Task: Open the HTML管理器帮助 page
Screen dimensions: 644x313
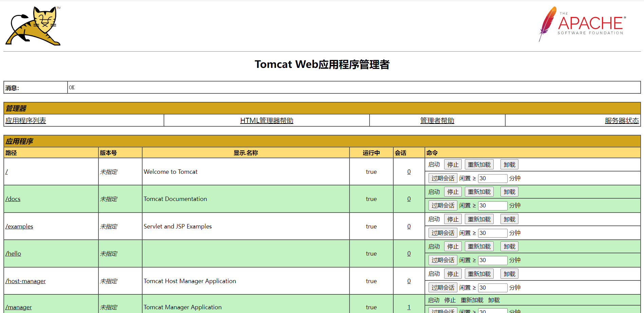Action: [266, 120]
